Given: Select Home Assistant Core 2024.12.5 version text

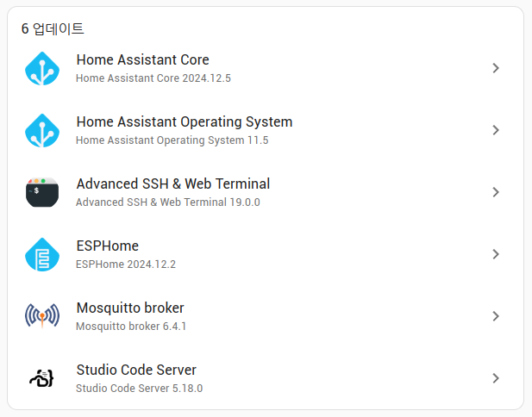Looking at the screenshot, I should pyautogui.click(x=153, y=78).
